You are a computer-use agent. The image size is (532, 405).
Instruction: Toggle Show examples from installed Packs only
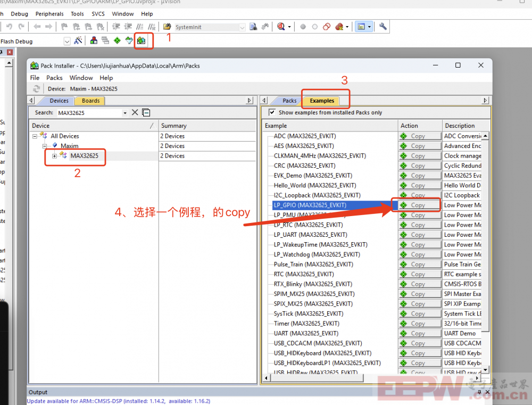[272, 112]
